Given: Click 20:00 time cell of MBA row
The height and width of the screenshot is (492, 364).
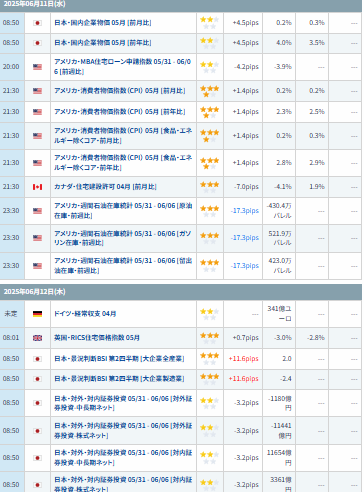Looking at the screenshot, I should pos(11,67).
